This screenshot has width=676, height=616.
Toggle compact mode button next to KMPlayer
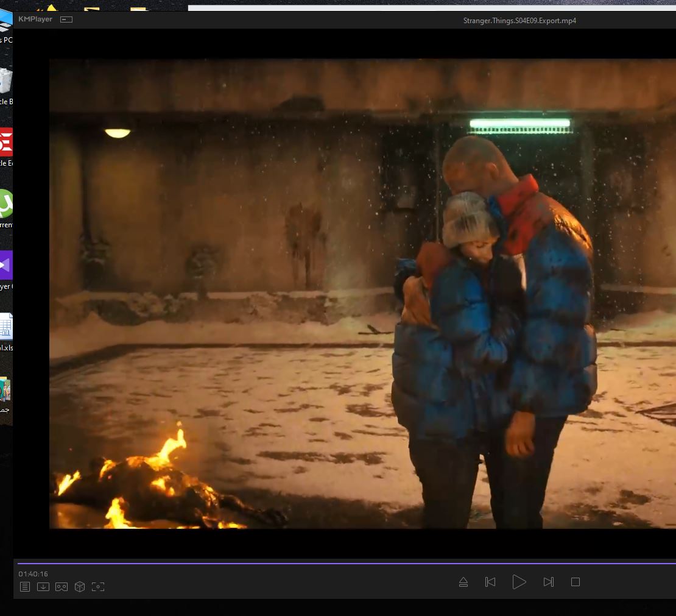tap(66, 19)
